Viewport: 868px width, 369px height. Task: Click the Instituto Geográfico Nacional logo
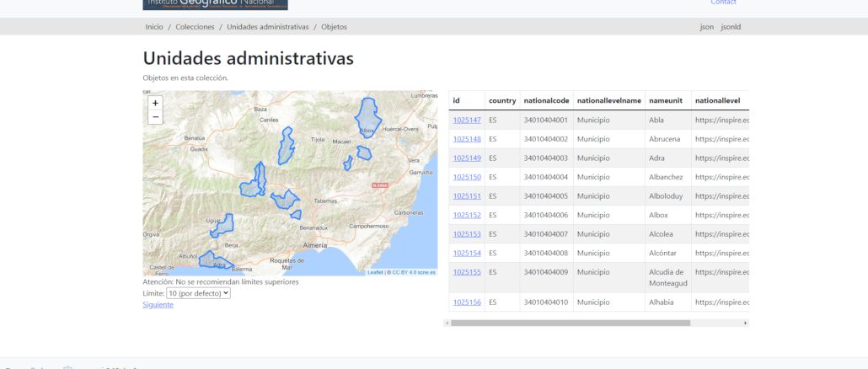click(x=216, y=4)
